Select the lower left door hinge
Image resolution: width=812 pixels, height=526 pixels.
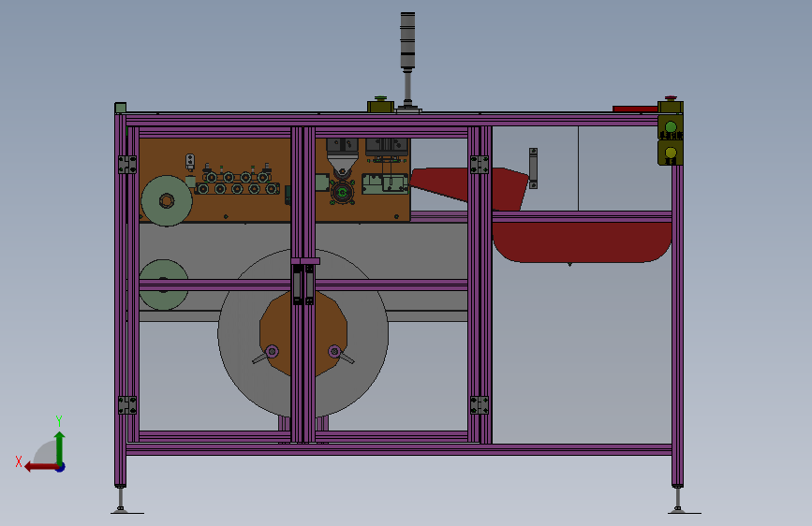pos(127,405)
